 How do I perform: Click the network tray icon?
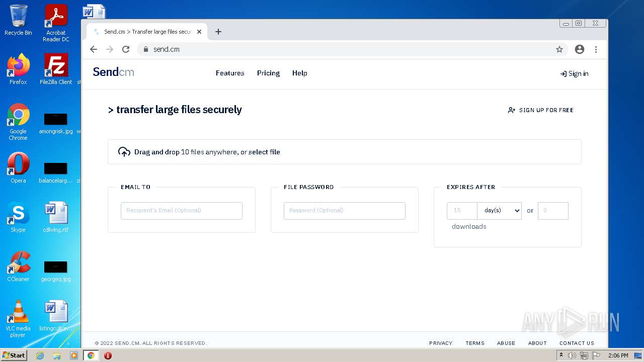pos(584,355)
